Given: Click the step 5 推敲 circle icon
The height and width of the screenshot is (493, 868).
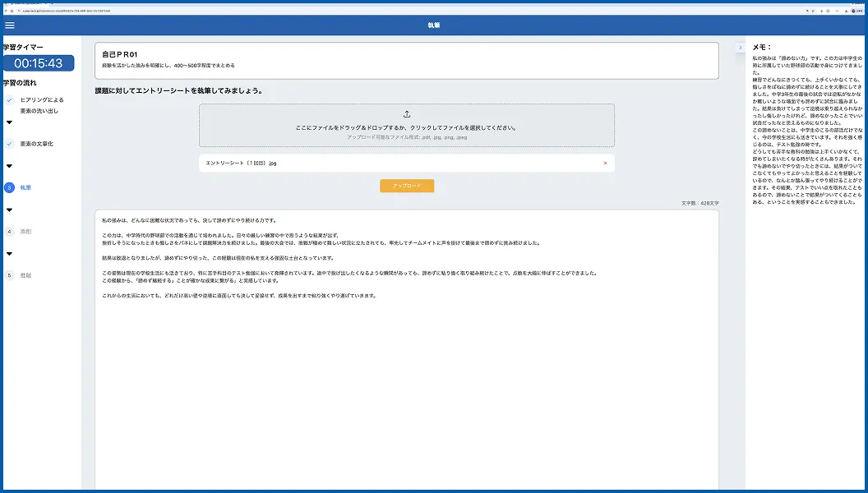Looking at the screenshot, I should tap(9, 275).
